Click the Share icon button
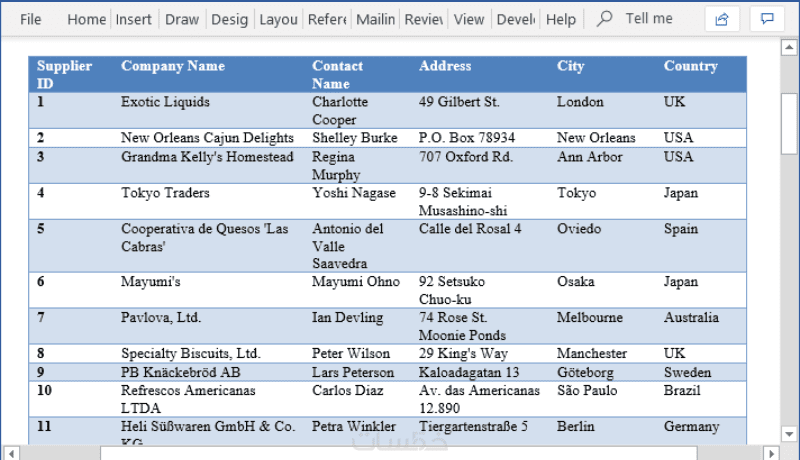The width and height of the screenshot is (800, 460). (722, 19)
